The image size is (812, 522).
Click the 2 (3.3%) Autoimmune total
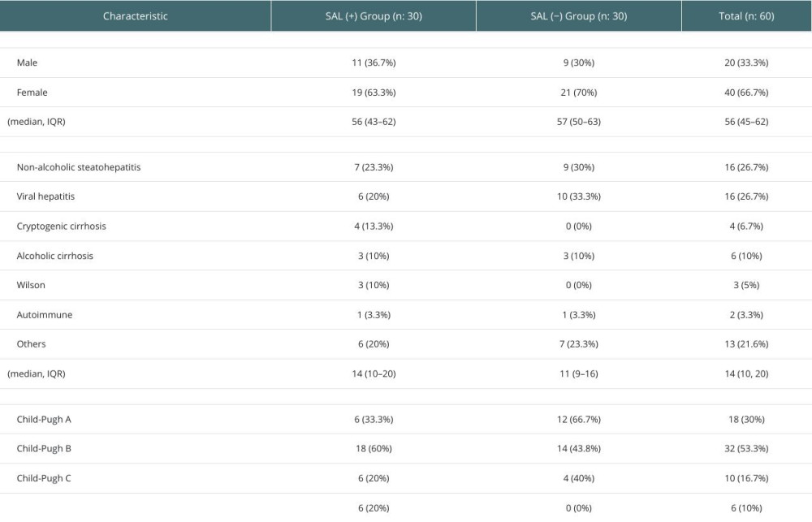pos(746,315)
